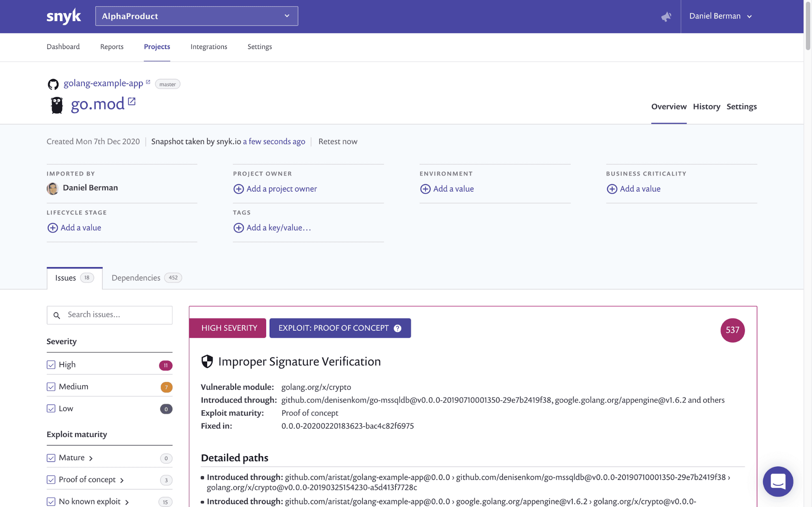The width and height of the screenshot is (812, 507).
Task: Click Retest now
Action: point(338,142)
